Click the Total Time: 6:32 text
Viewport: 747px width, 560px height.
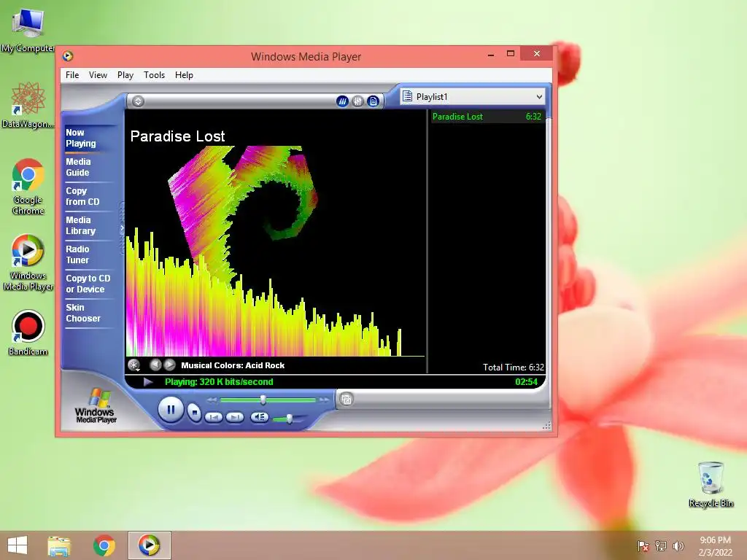tap(513, 367)
